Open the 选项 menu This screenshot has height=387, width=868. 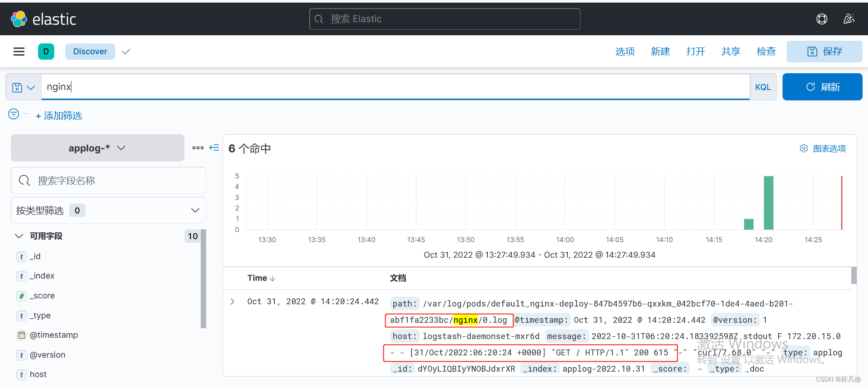[625, 52]
